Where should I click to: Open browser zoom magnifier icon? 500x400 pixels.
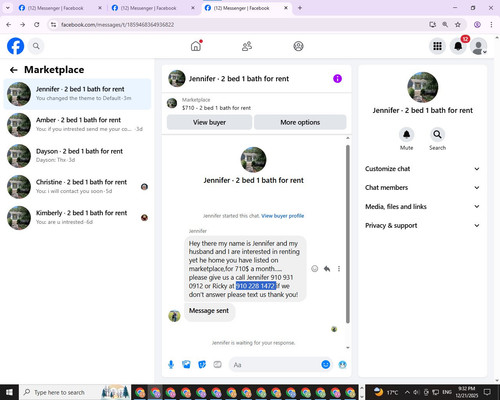click(445, 24)
